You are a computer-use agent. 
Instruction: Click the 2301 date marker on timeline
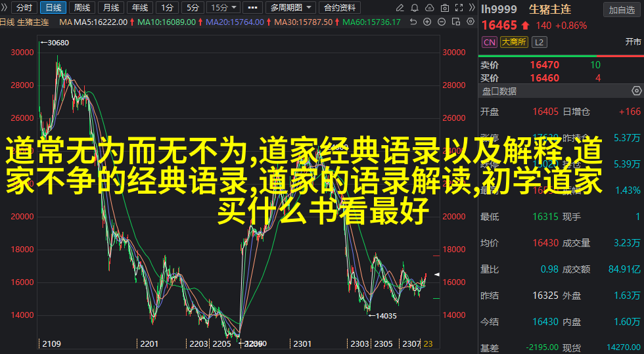(301, 343)
